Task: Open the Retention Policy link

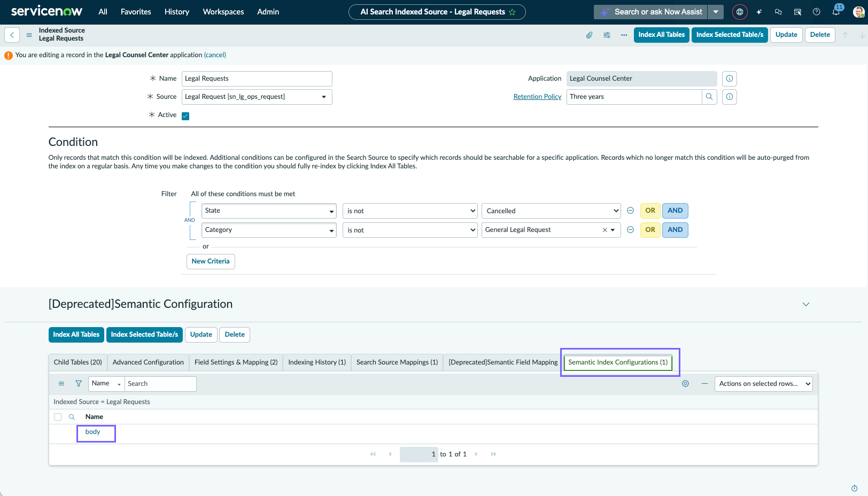Action: [537, 97]
